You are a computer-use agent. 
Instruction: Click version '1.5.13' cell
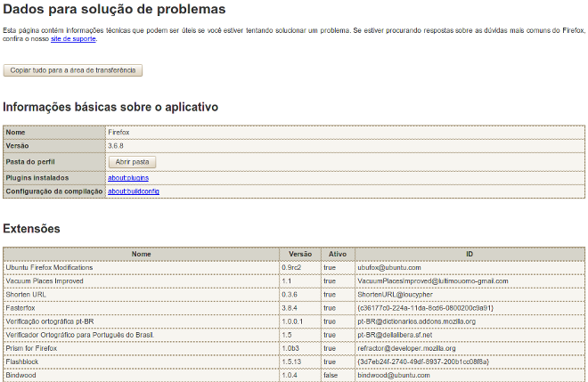click(x=300, y=362)
